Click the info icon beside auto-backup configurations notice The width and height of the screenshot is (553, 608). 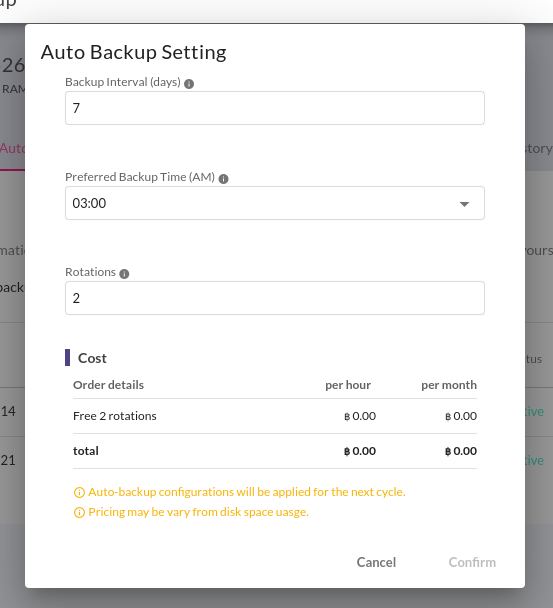point(79,492)
